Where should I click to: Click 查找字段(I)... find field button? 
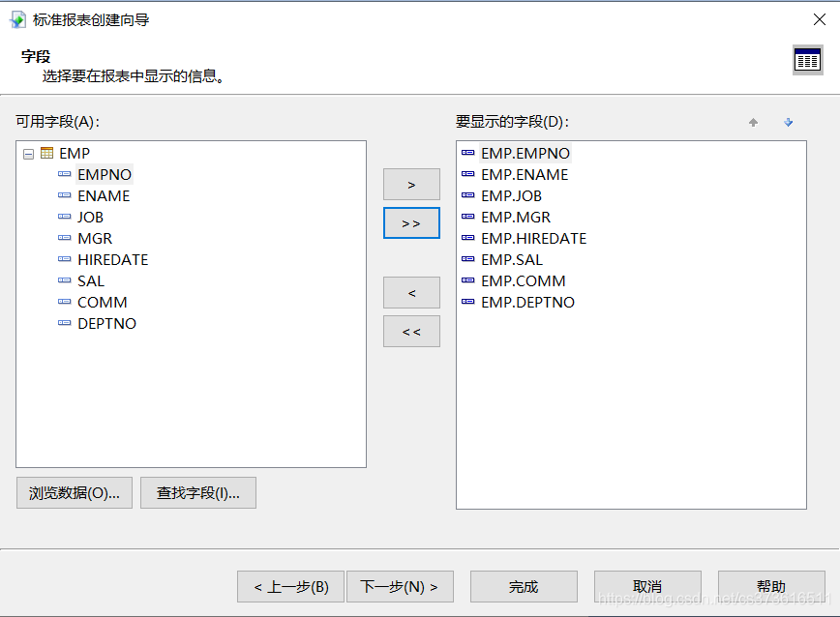click(198, 493)
